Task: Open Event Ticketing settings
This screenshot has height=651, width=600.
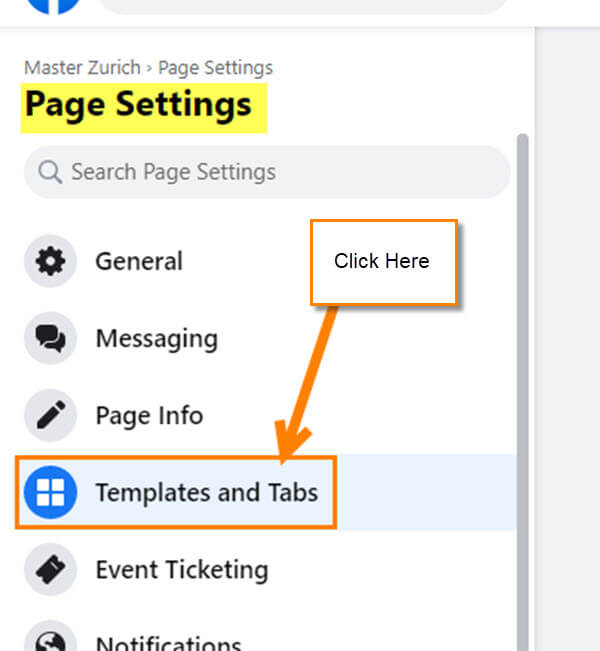Action: click(x=266, y=570)
